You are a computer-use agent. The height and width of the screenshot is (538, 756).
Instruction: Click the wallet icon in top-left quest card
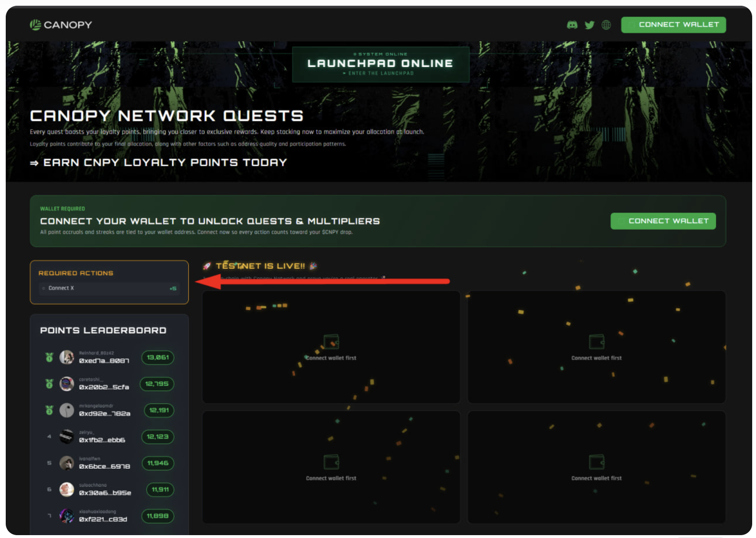[x=331, y=342]
